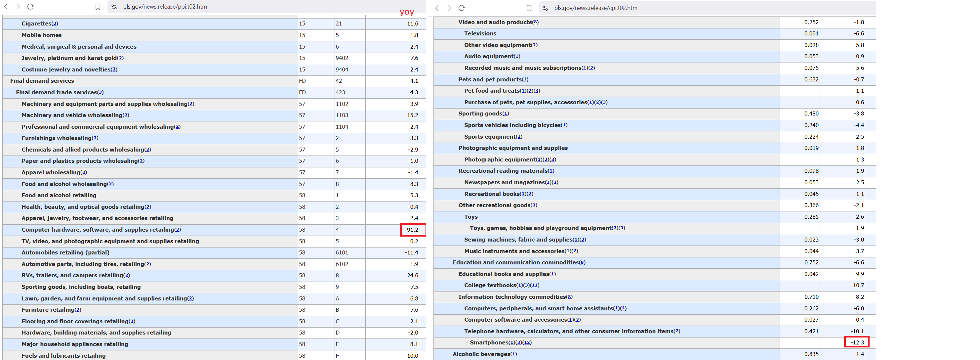This screenshot has width=980, height=360.
Task: Click the left browser's back arrow
Action: click(x=6, y=7)
